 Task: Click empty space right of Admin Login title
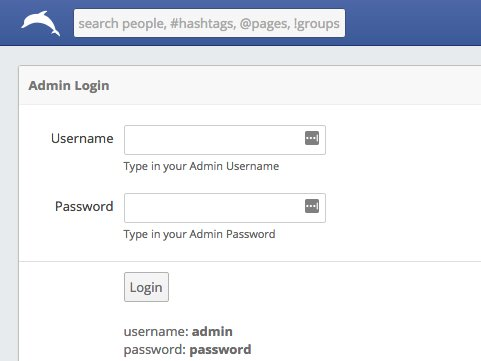click(295, 86)
